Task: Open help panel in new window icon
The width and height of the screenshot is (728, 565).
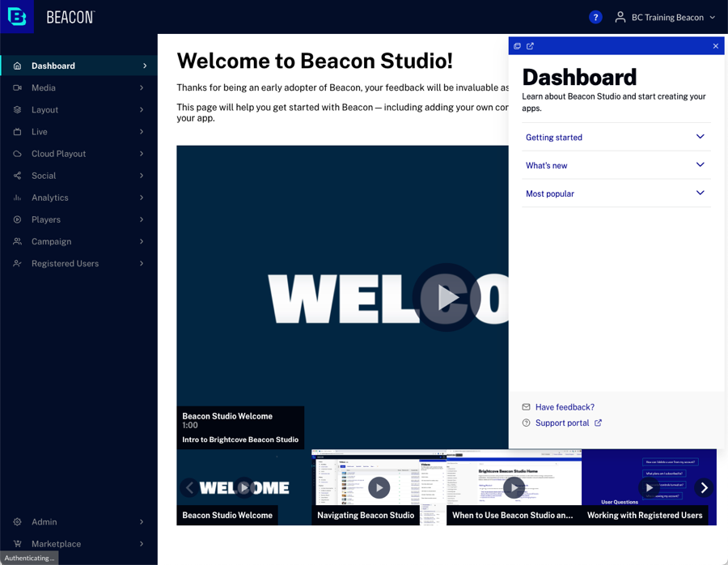Action: [530, 46]
